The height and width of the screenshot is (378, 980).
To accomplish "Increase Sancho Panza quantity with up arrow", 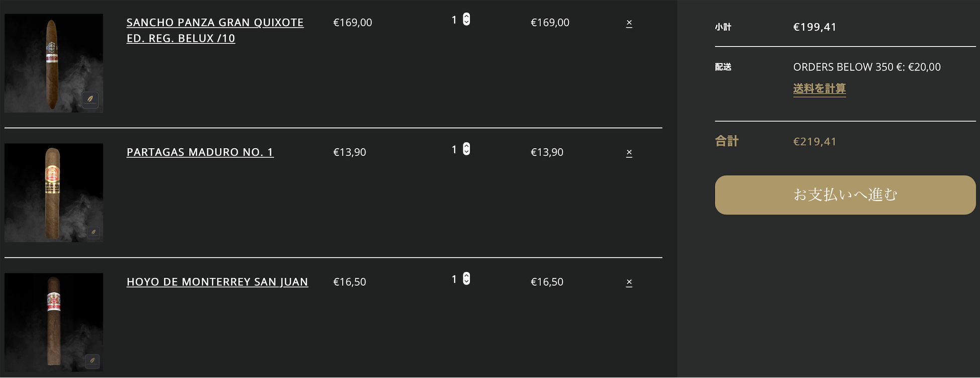I will tap(466, 16).
